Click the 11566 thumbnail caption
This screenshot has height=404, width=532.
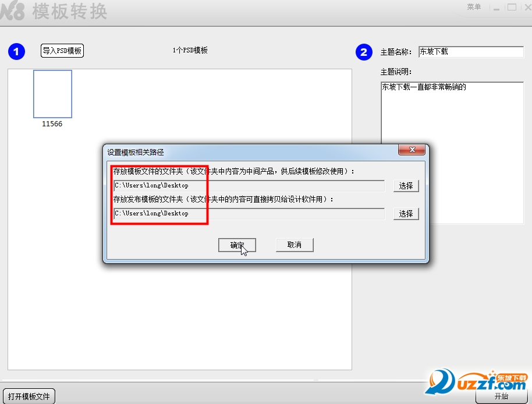(x=52, y=124)
